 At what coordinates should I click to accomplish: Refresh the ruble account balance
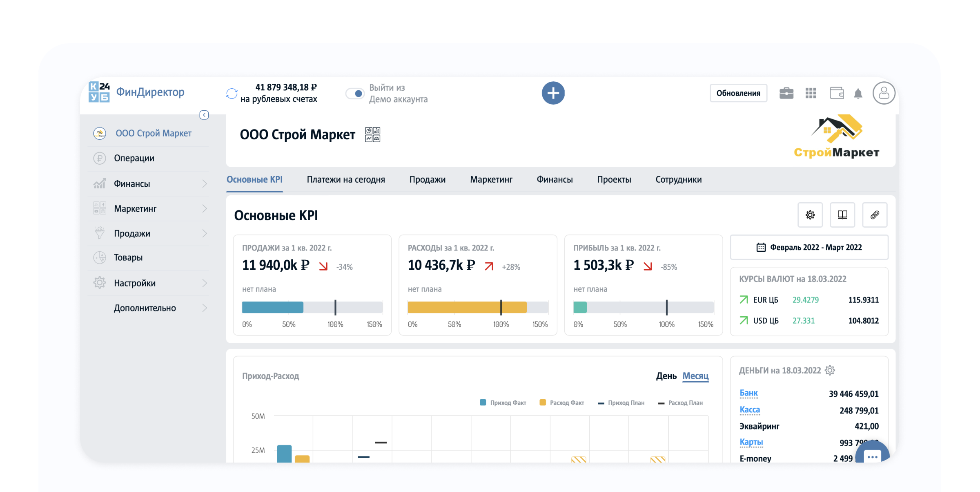tap(232, 94)
